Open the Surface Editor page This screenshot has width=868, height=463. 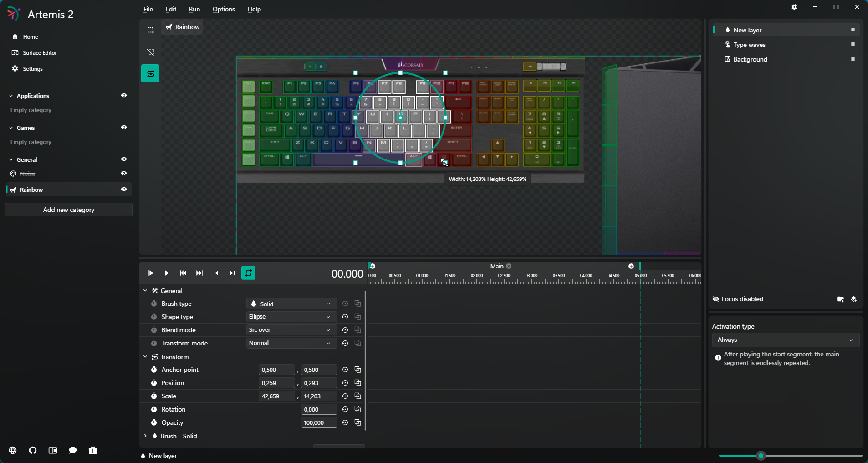click(x=40, y=53)
